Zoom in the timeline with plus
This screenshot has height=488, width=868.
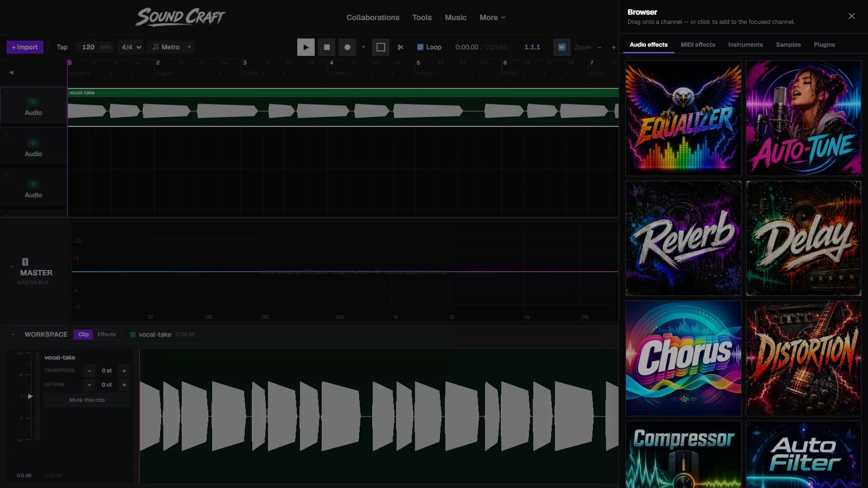pyautogui.click(x=614, y=47)
